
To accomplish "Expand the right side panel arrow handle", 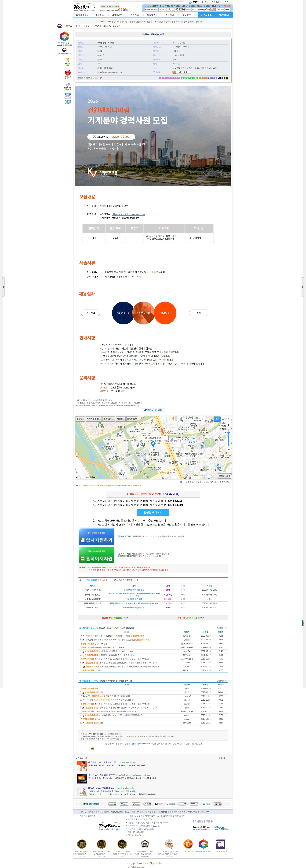I will pos(303,287).
